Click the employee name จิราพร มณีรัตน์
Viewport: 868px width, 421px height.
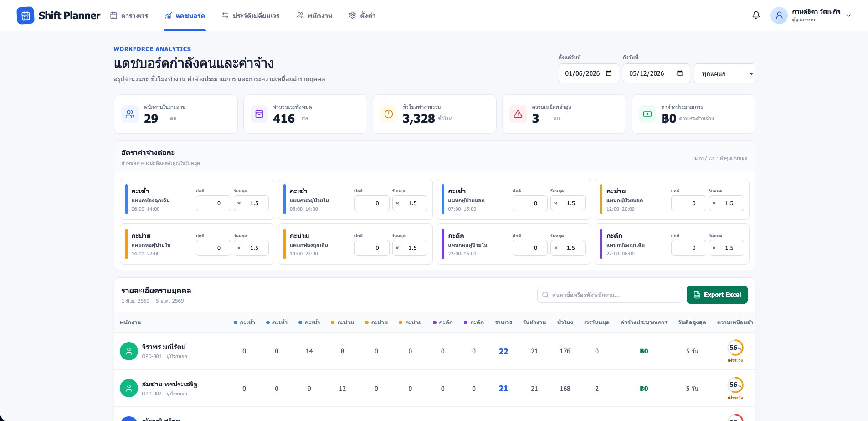coord(164,347)
